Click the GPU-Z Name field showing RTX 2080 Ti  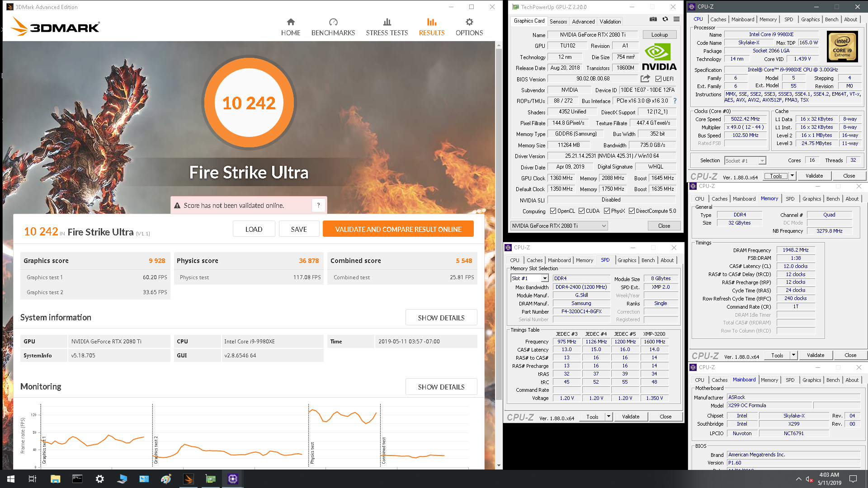point(593,35)
